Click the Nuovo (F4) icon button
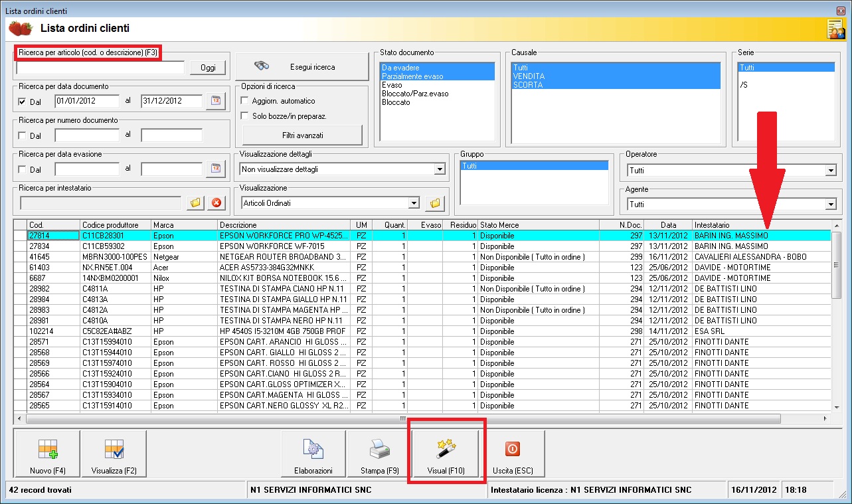Image resolution: width=852 pixels, height=504 pixels. (46, 454)
